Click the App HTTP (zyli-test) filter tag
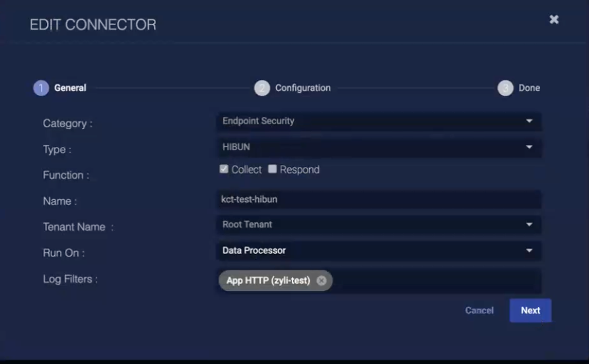 [x=268, y=280]
